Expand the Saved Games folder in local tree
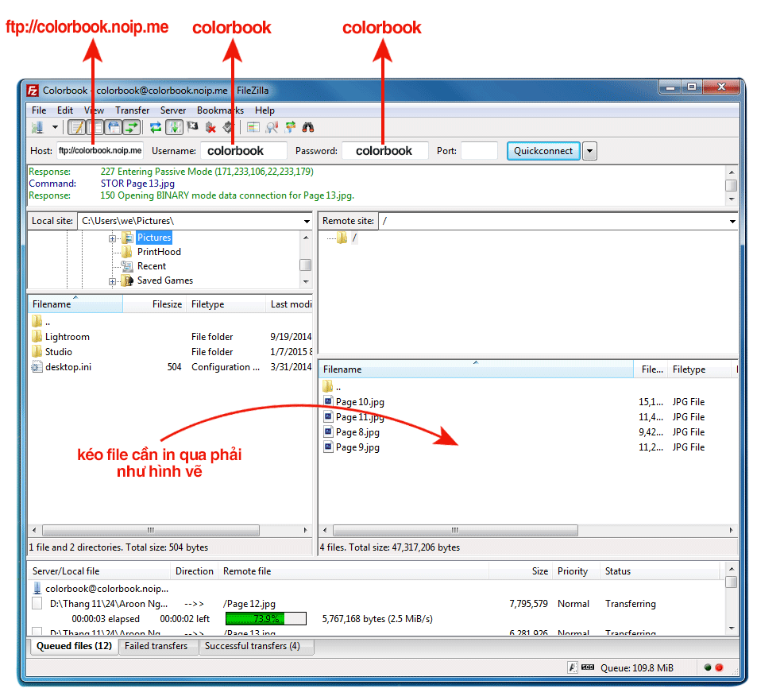The height and width of the screenshot is (700, 780). point(113,281)
